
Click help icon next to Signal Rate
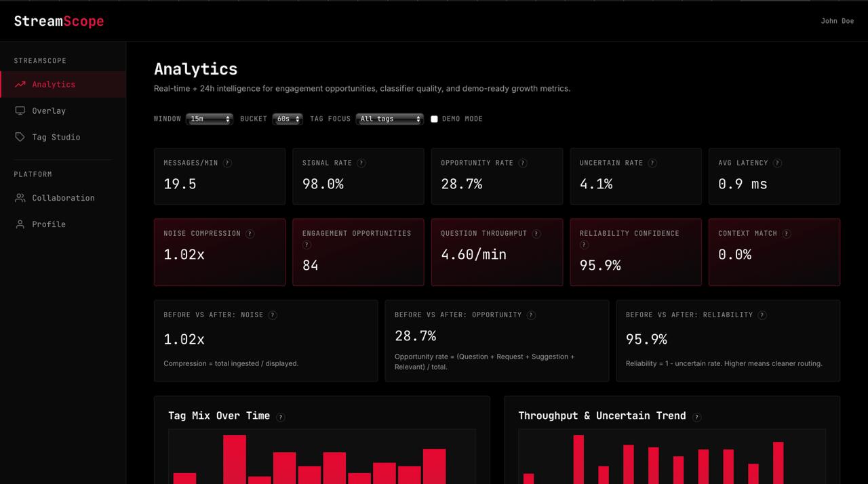click(361, 163)
